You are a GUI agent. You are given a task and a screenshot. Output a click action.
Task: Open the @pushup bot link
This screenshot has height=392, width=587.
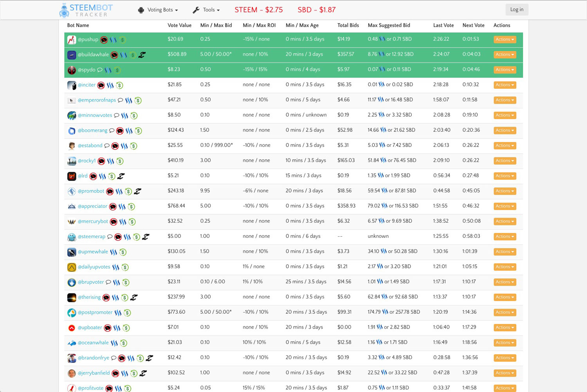pyautogui.click(x=88, y=40)
